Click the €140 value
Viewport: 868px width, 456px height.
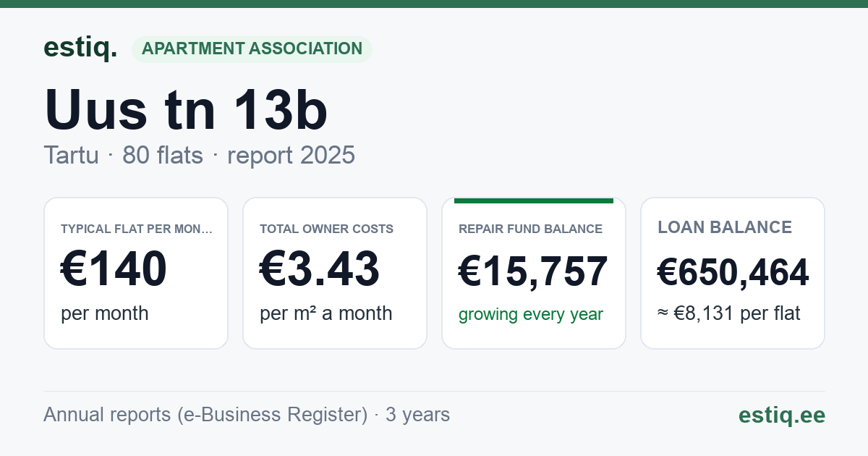[114, 269]
